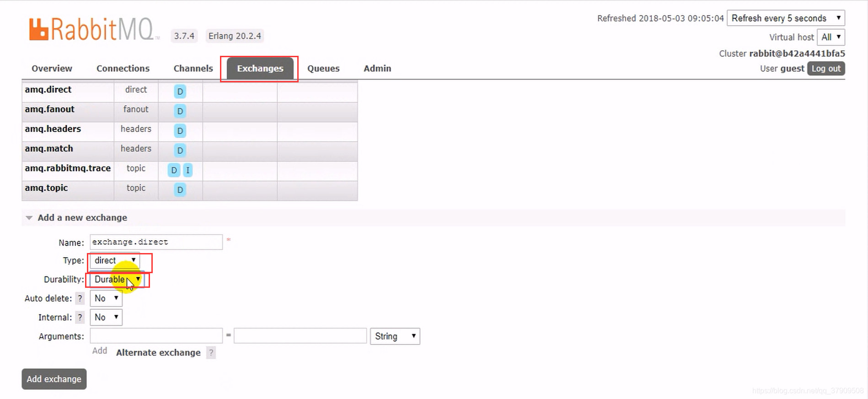Viewport: 868px width, 399px height.
Task: Select the Exchanges tab
Action: tap(260, 69)
